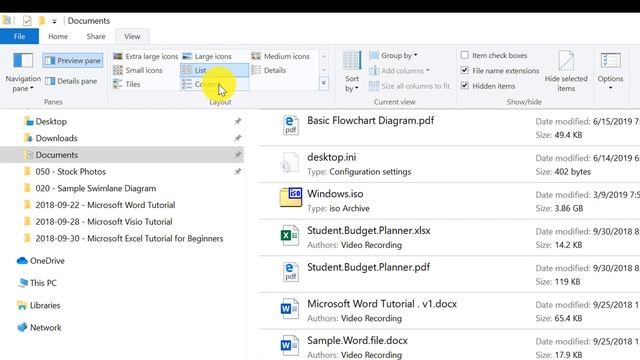Open the Group by dropdown
This screenshot has height=360, width=640.
pos(393,55)
